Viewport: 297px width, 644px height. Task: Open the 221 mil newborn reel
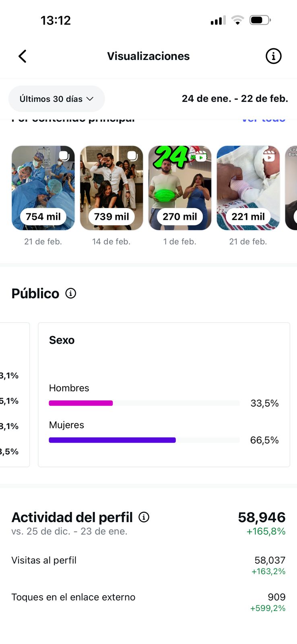tap(248, 188)
